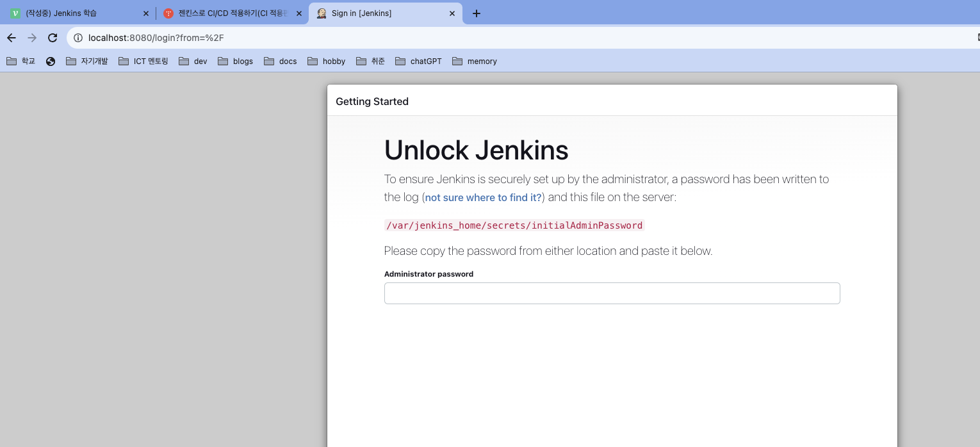Close the 젠킨스로 CI/CD tab
This screenshot has width=980, height=447.
(298, 13)
